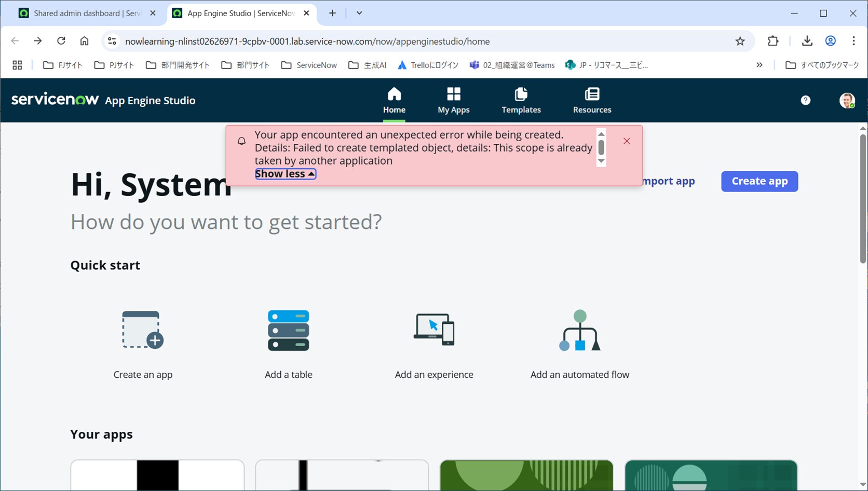Open the Templates nav item
868x491 pixels.
[521, 101]
